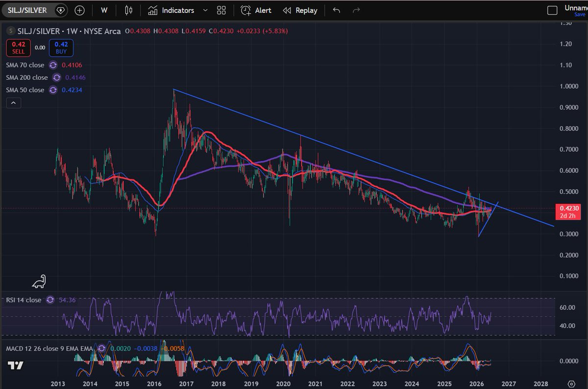Select the layout square icon near Unnamed
Image resolution: width=588 pixels, height=389 pixels.
click(x=552, y=10)
